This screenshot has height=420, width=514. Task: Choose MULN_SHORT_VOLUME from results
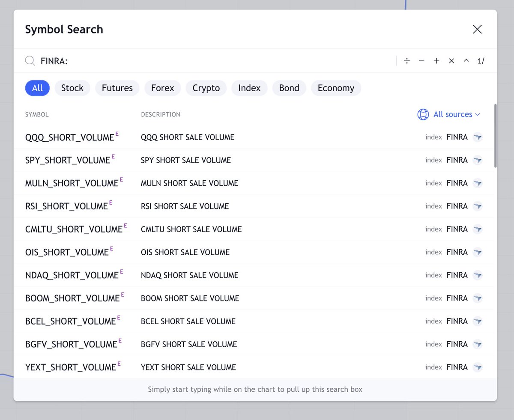tap(72, 184)
